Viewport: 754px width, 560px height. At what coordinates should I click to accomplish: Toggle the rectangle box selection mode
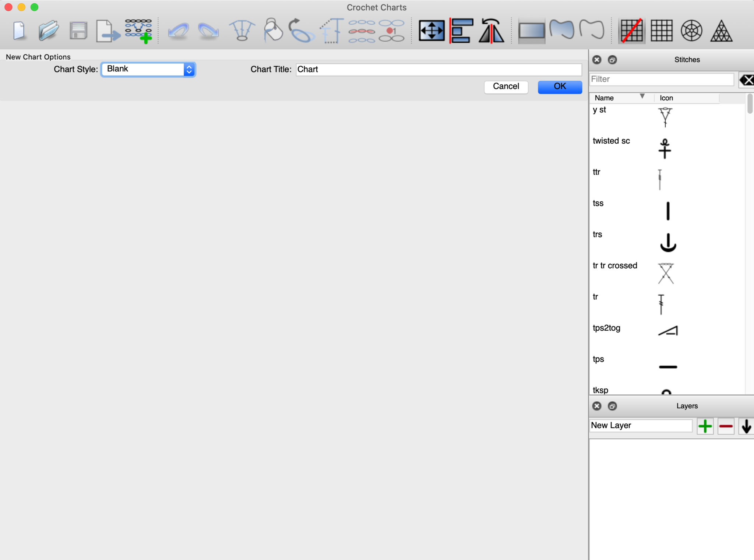531,31
